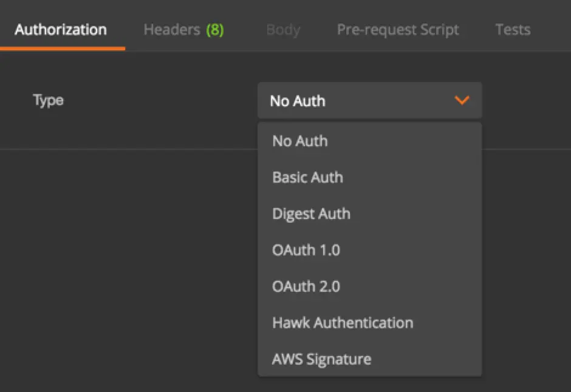Switch to the Authorization tab
This screenshot has height=392, width=571.
click(61, 29)
